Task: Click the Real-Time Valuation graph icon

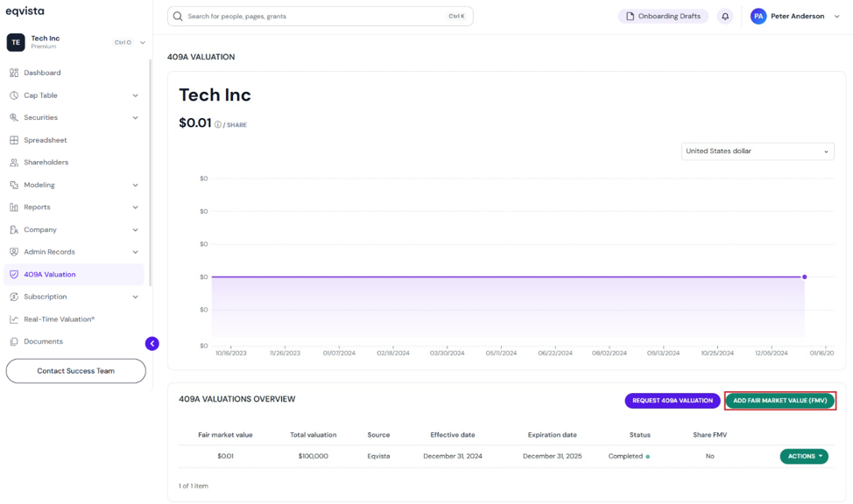Action: tap(14, 319)
